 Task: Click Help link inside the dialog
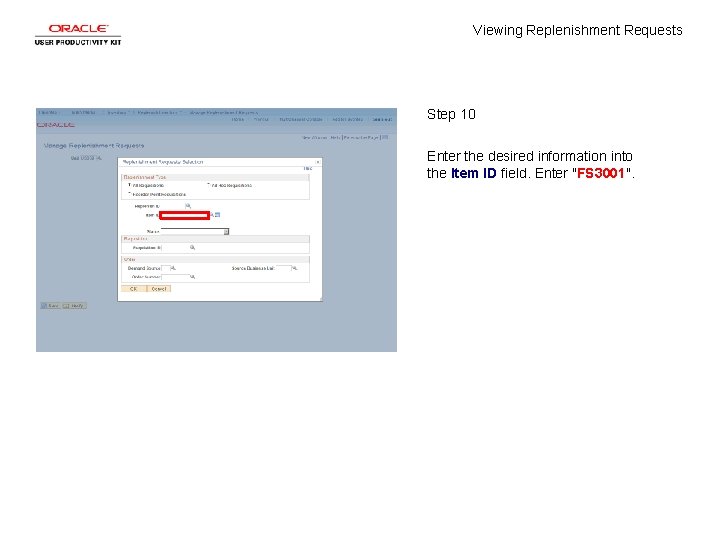(x=308, y=169)
